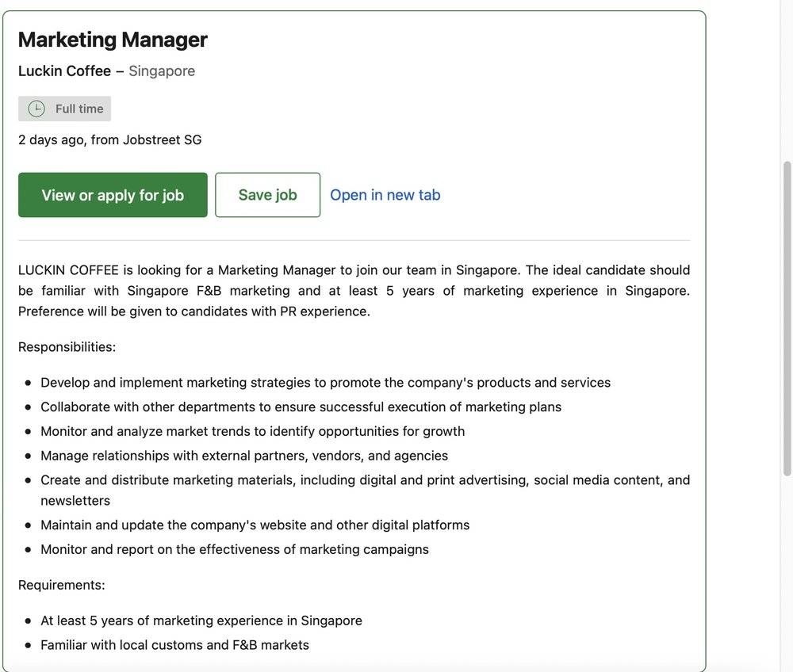Image resolution: width=793 pixels, height=672 pixels.
Task: Open the job via Open in new tab link
Action: pos(385,195)
